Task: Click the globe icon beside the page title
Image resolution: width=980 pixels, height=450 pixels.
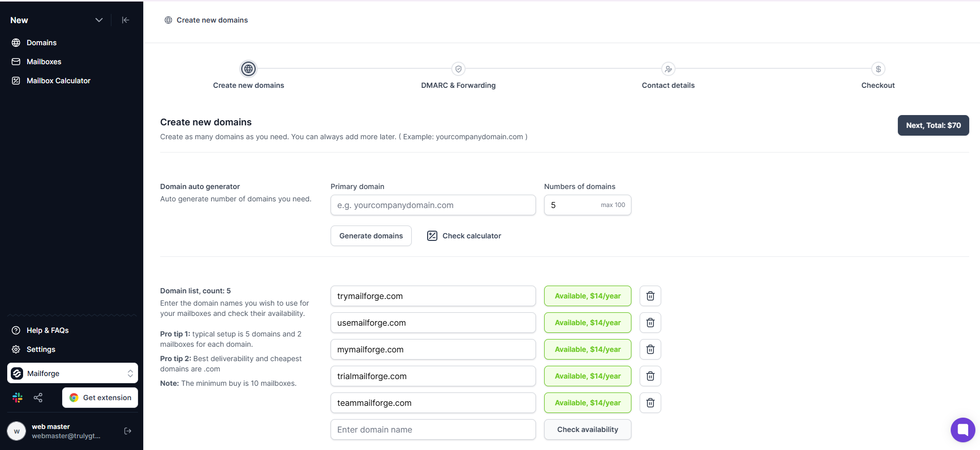Action: pos(168,20)
